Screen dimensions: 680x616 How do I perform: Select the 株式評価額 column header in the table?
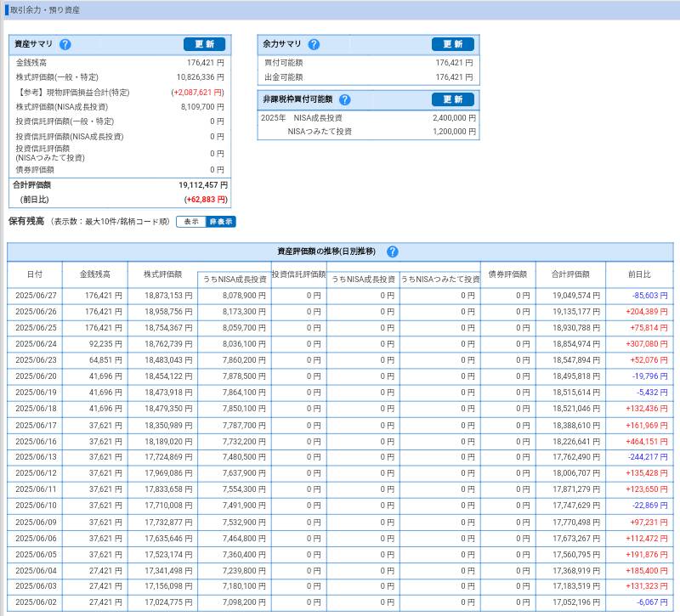click(x=162, y=274)
